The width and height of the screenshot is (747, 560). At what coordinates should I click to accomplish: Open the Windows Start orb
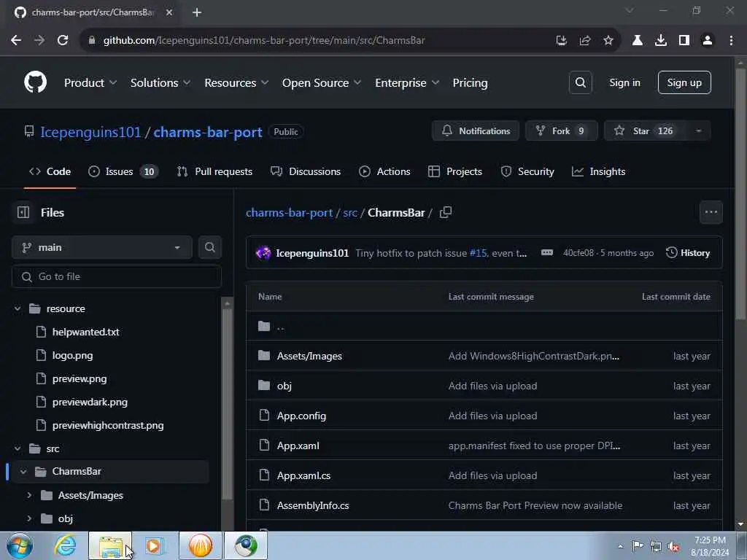[20, 545]
